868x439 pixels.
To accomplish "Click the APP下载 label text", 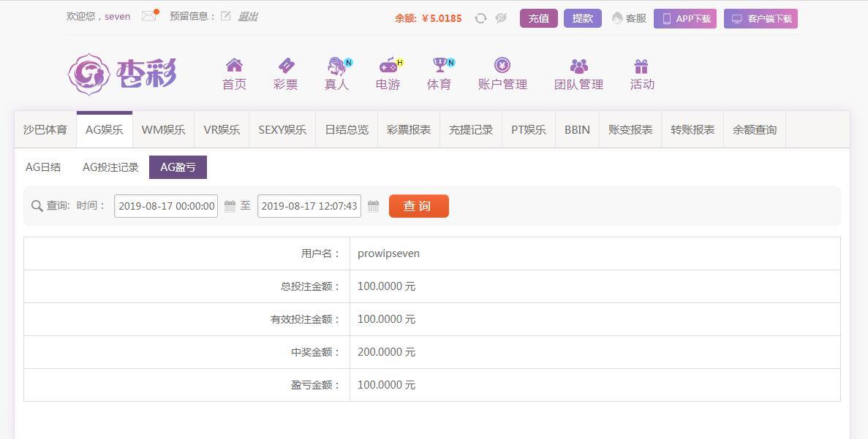I will pyautogui.click(x=693, y=19).
